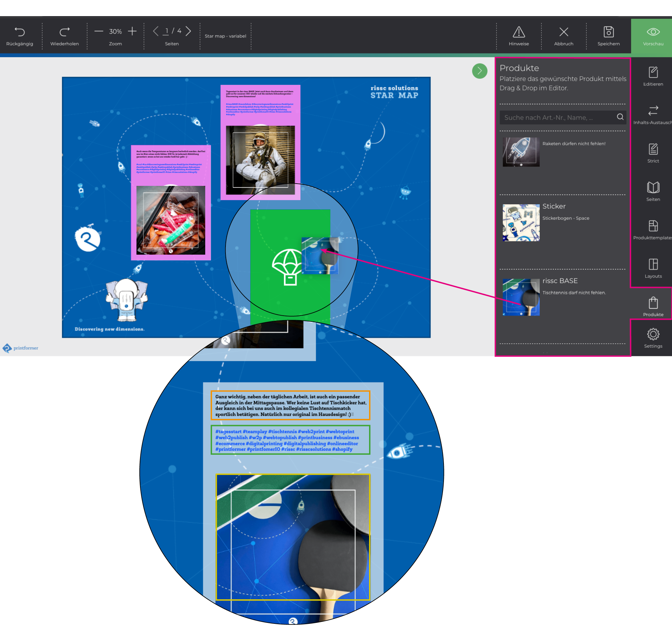Open the Settings gear panel
The image size is (672, 629).
pyautogui.click(x=653, y=334)
